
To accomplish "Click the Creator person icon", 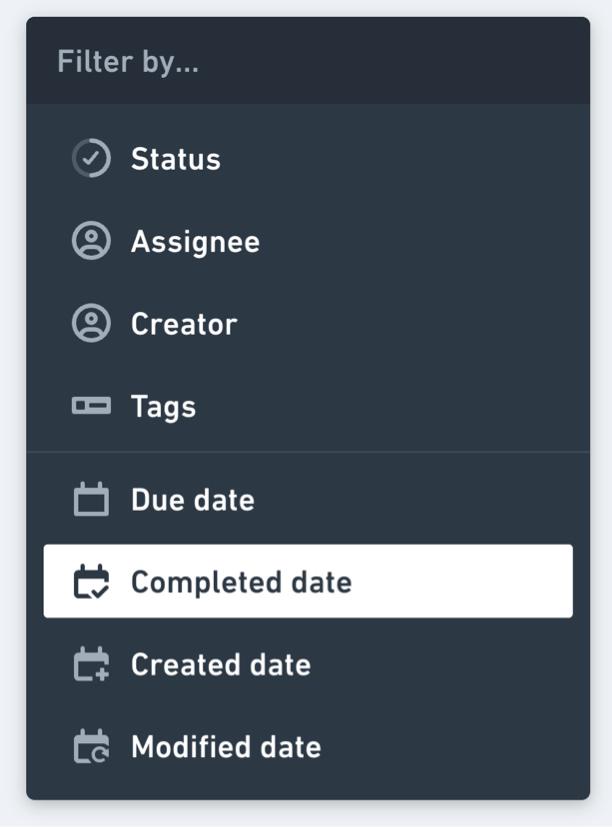I will pos(91,324).
